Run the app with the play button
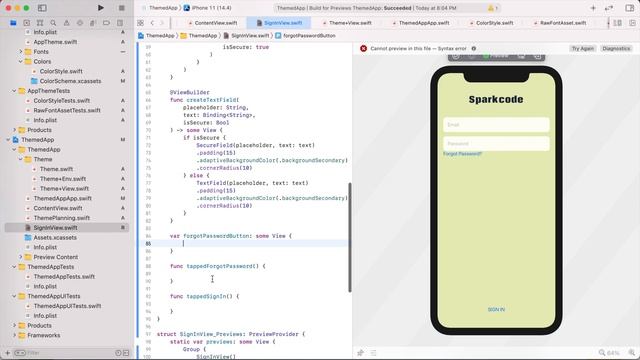640x360 pixels. (100, 8)
